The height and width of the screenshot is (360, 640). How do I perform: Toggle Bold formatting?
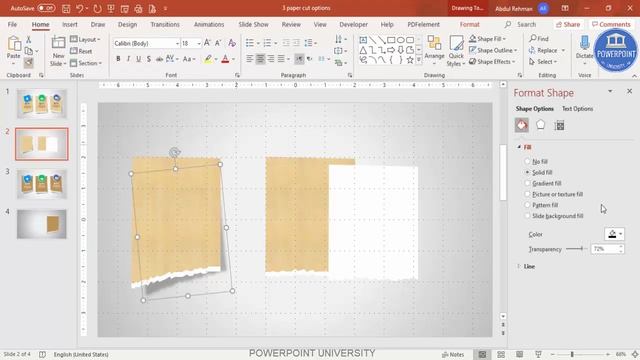pos(118,59)
